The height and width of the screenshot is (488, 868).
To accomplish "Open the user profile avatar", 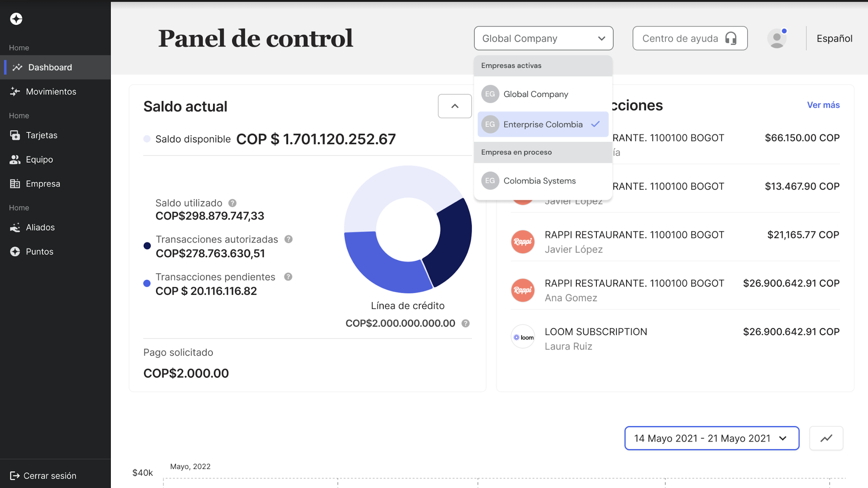I will point(777,38).
